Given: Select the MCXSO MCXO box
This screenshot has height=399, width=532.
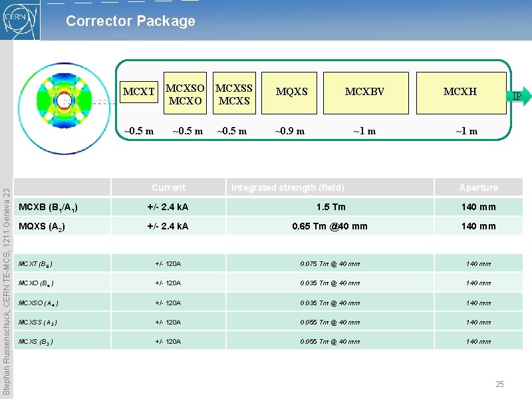Looking at the screenshot, I should click(186, 93).
